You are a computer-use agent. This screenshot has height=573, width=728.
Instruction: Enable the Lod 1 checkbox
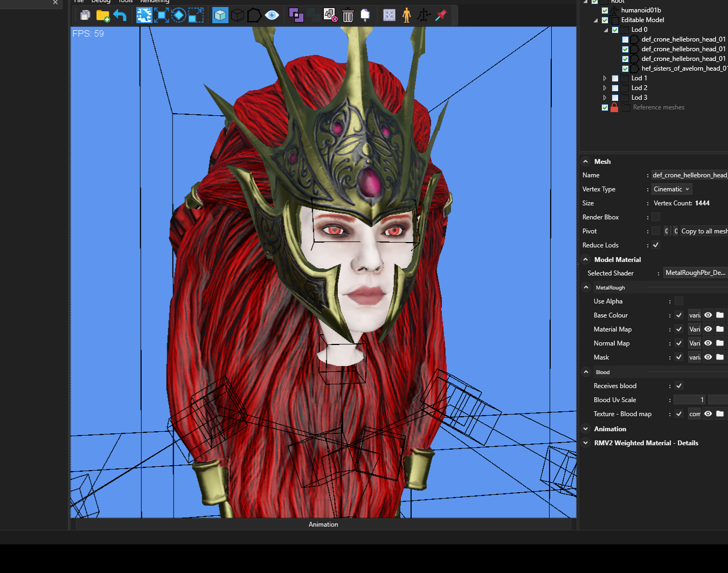point(615,78)
